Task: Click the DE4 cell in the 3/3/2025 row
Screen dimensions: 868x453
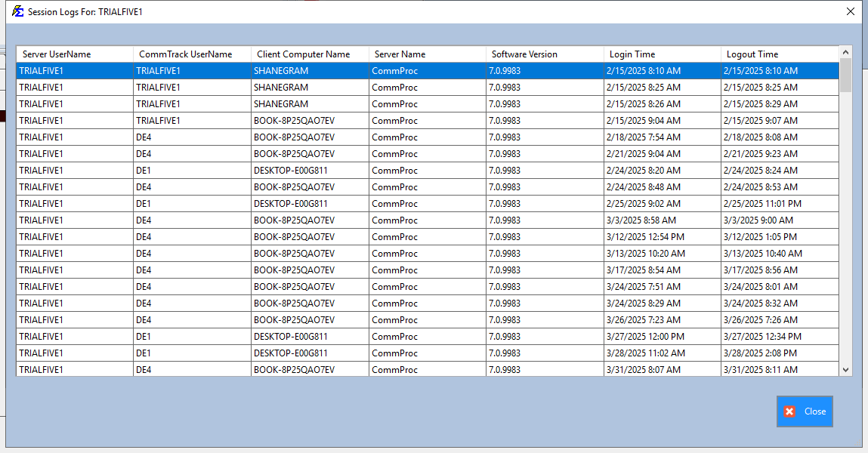Action: click(x=144, y=220)
